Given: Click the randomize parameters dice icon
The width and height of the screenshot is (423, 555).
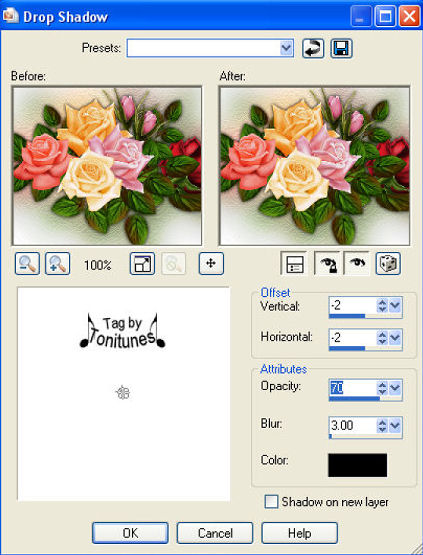Looking at the screenshot, I should pos(388,264).
